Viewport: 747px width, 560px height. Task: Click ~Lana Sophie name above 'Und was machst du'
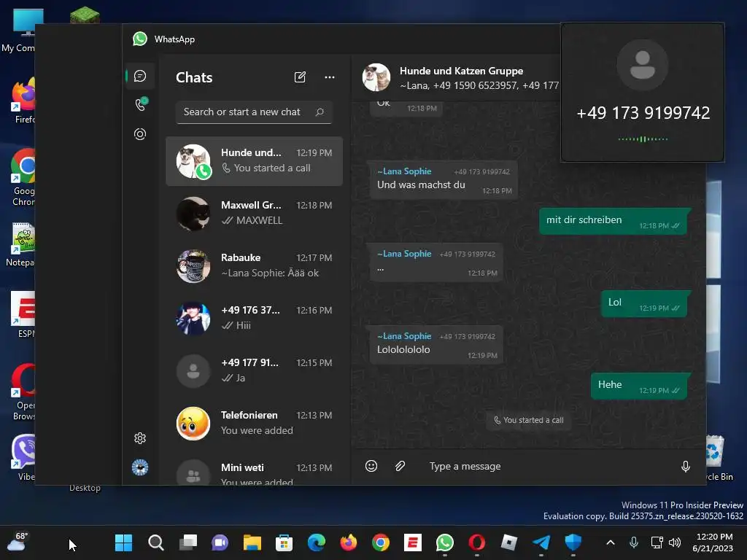coord(404,171)
